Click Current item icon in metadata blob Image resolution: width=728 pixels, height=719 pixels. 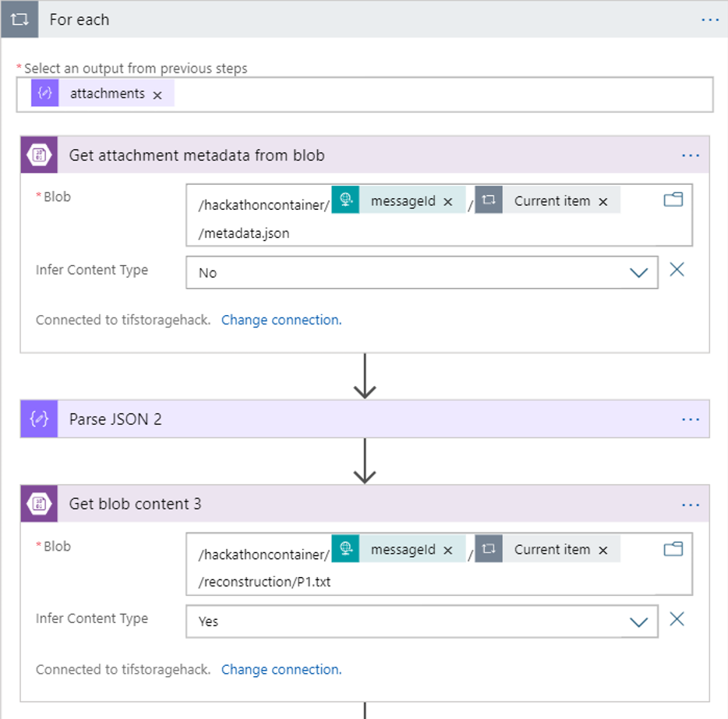[489, 200]
